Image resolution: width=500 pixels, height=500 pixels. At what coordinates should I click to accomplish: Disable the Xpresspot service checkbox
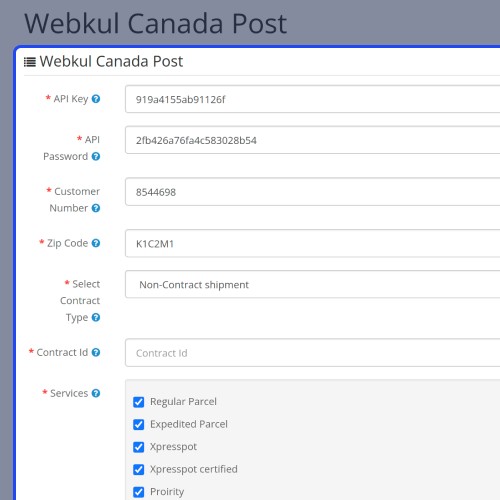139,447
